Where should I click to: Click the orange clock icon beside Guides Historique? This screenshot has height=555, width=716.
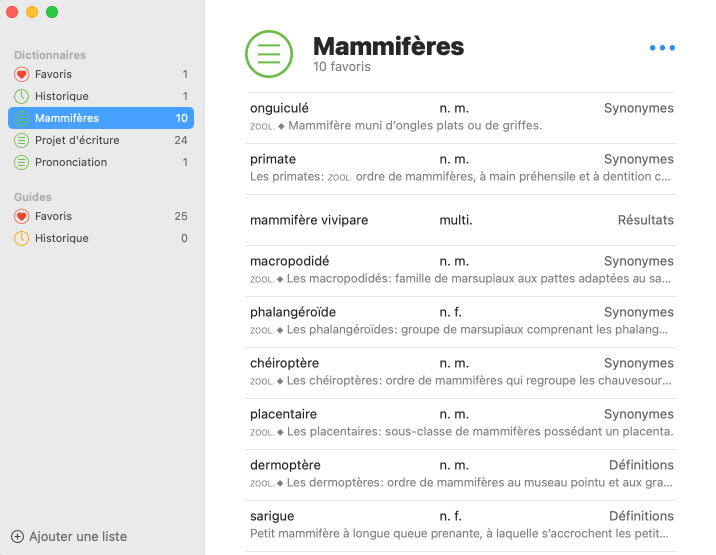(x=22, y=238)
